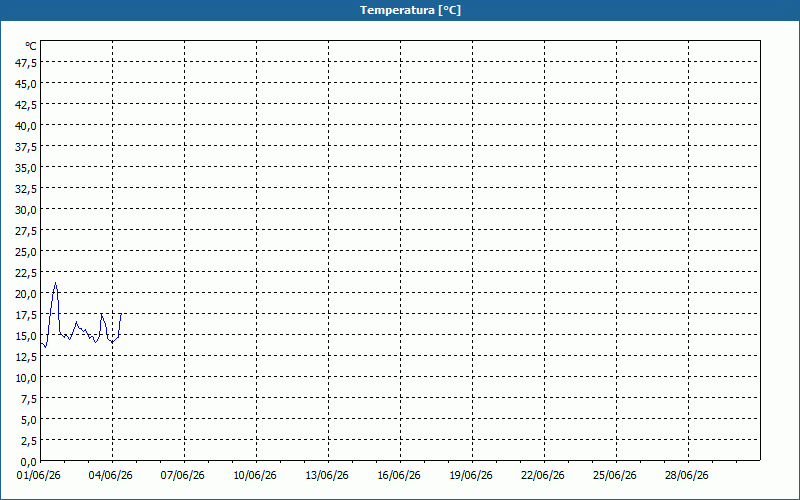
Task: Click the 19/06/26 date label
Action: (471, 476)
